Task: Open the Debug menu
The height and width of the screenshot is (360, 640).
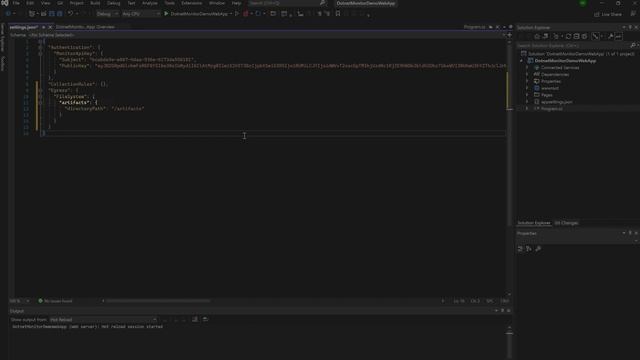Action: click(113, 3)
